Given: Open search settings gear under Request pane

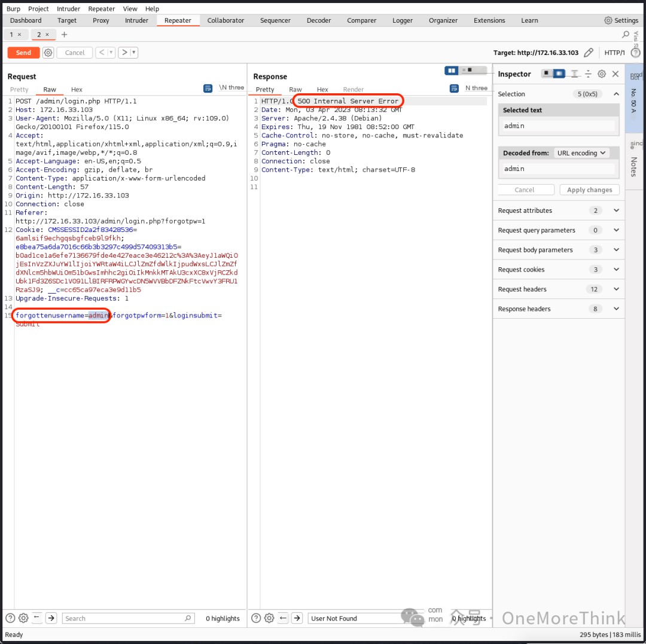Looking at the screenshot, I should point(23,618).
